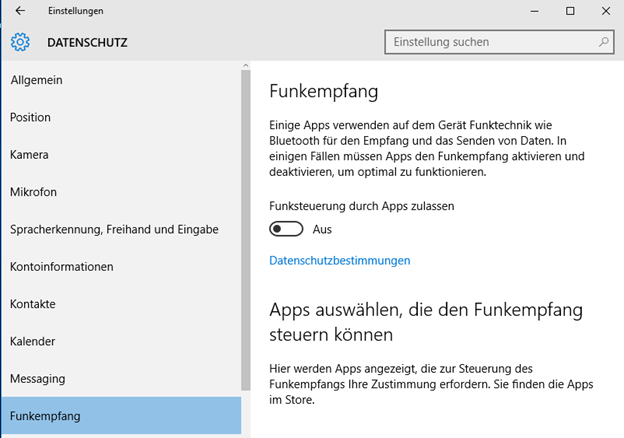
Task: Click the sidebar vertical scrollbar thumb
Action: tap(246, 230)
